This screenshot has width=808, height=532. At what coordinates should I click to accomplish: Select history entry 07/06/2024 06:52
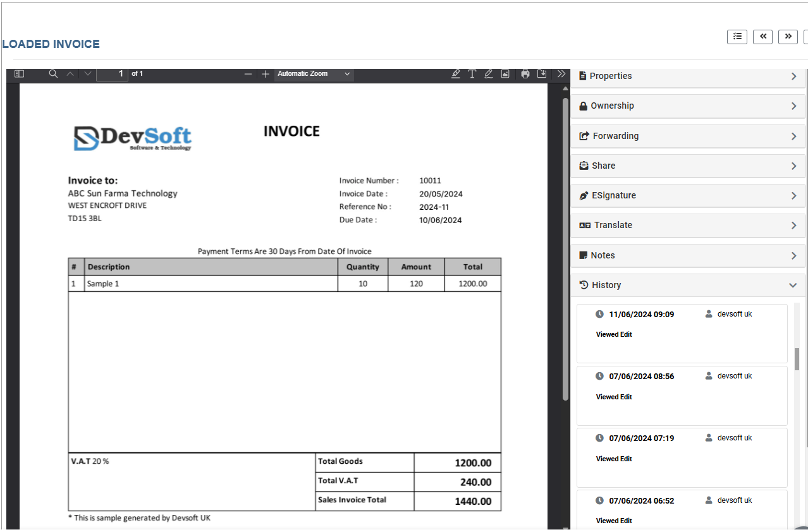click(682, 509)
